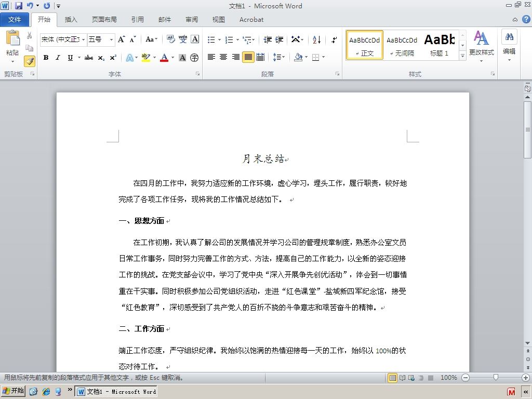
Task: Click the Phonetic Guide wén icon
Action: (x=183, y=39)
